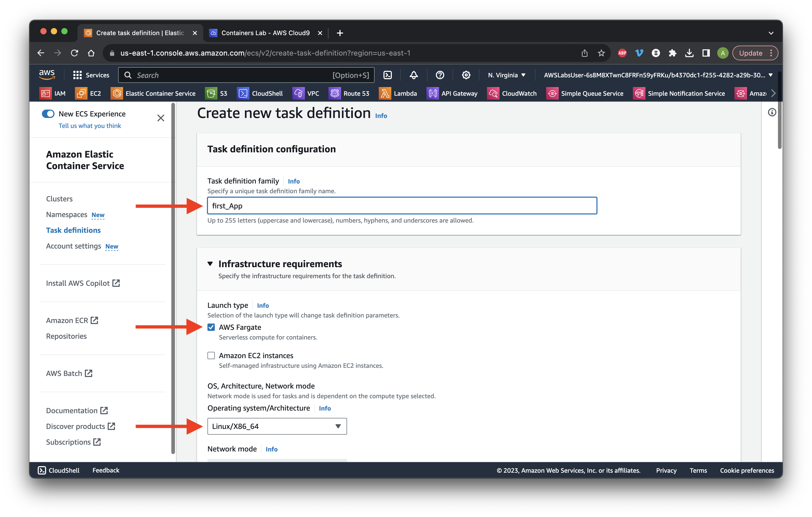Screen dimensions: 812x517
Task: Open the Services grid menu
Action: coord(91,75)
